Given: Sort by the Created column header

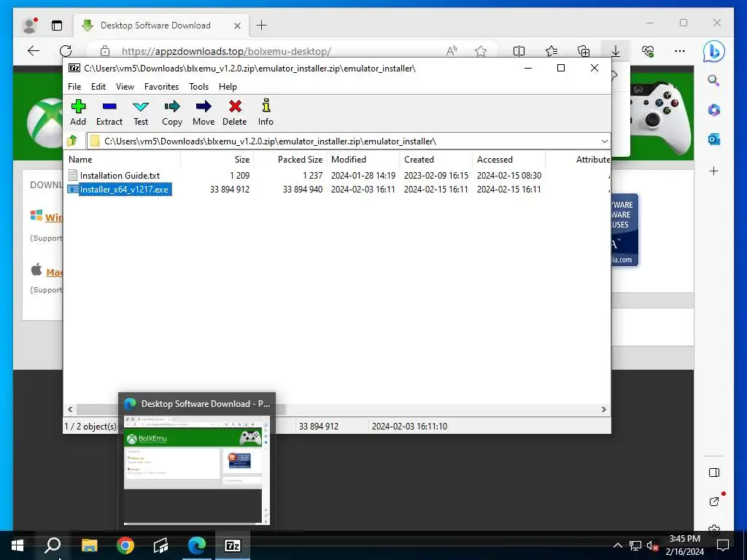Looking at the screenshot, I should 436,160.
